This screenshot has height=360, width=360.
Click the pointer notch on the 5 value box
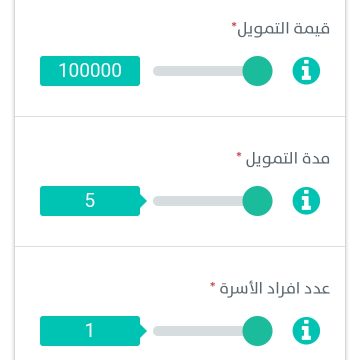143,201
